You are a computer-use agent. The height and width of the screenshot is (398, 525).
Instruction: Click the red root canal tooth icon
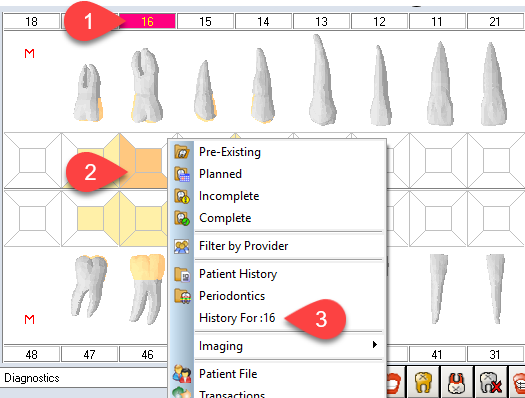pyautogui.click(x=457, y=382)
